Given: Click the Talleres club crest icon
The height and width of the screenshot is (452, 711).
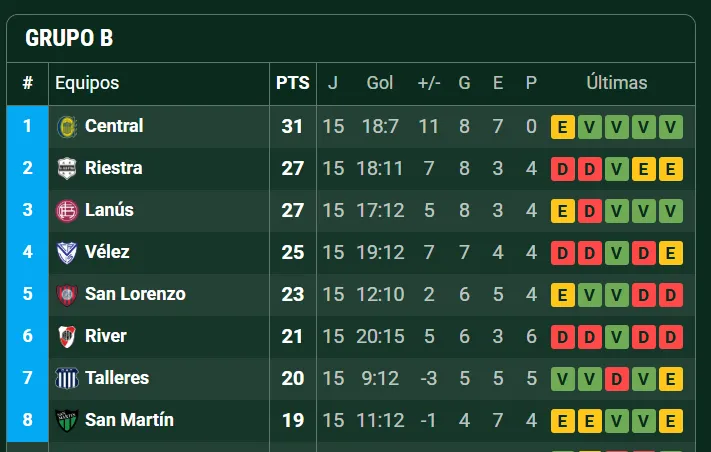Looking at the screenshot, I should click(66, 379).
